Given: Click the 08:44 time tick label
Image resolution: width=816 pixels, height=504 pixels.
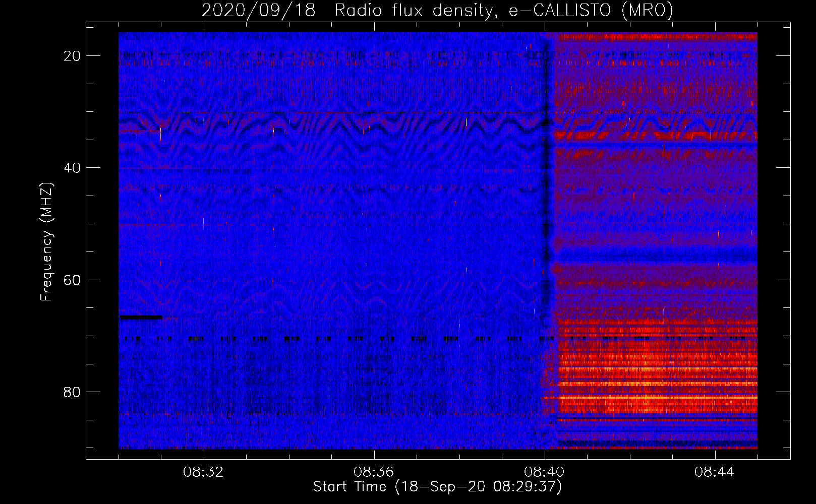Looking at the screenshot, I should (x=715, y=472).
